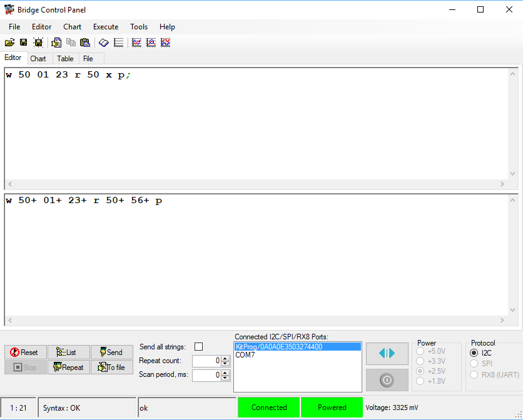Toggle the Send all strings checkbox
Screen dimensions: 523x420
coord(198,347)
